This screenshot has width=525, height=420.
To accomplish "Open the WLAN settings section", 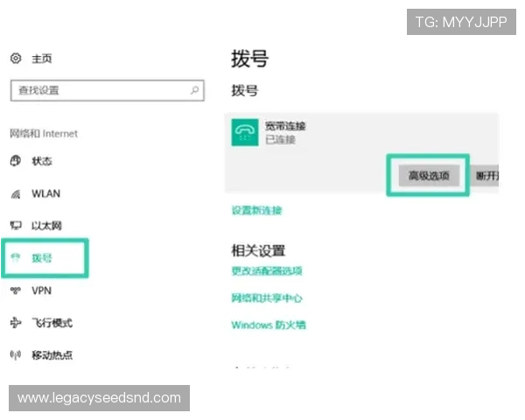I will coord(45,193).
